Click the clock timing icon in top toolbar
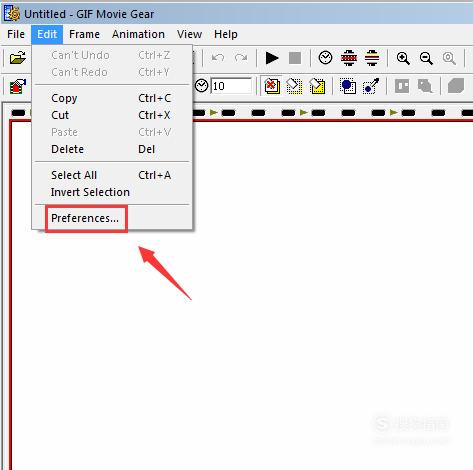Screen dimensions: 473x470 325,58
